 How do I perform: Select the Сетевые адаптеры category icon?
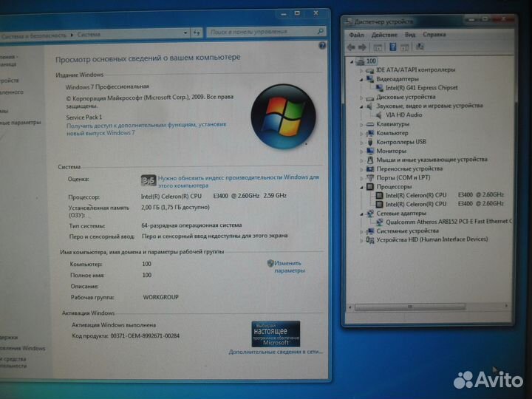(370, 214)
